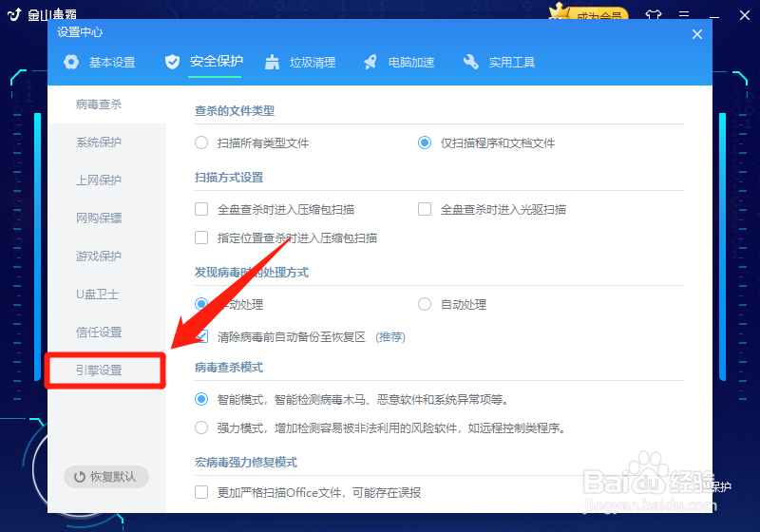
Task: Click the wrench icon beside 实用工具
Action: click(470, 62)
